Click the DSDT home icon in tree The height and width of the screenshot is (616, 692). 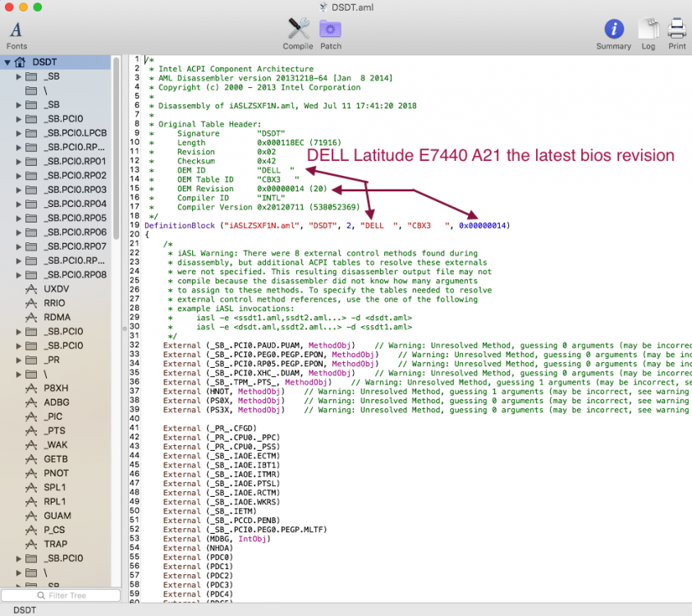tap(20, 62)
